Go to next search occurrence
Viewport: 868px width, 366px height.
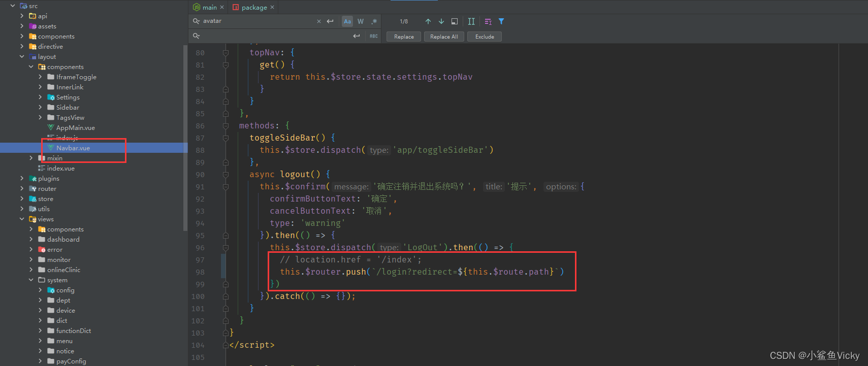[x=441, y=21]
